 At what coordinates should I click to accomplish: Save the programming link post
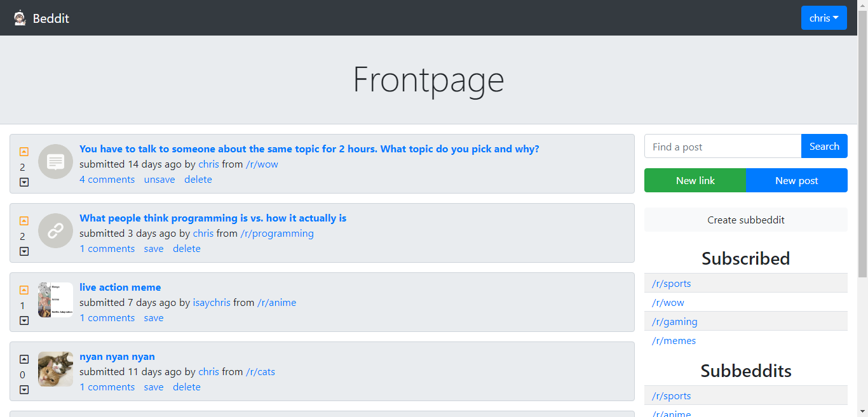tap(154, 249)
